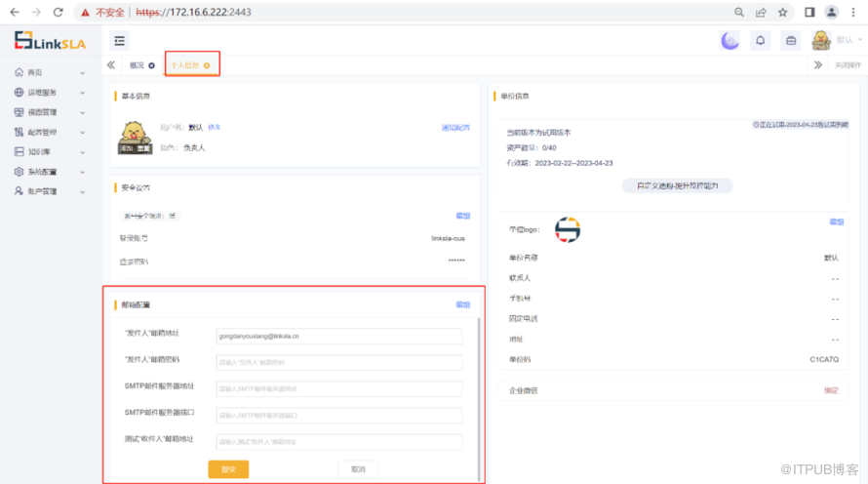Switch to the 概况 tab
This screenshot has height=484, width=868.
click(x=137, y=65)
